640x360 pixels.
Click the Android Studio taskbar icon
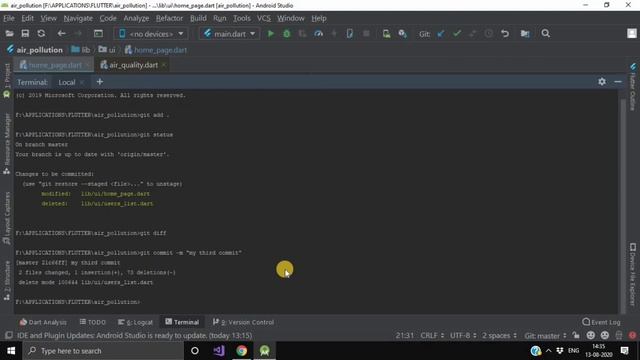[264, 351]
